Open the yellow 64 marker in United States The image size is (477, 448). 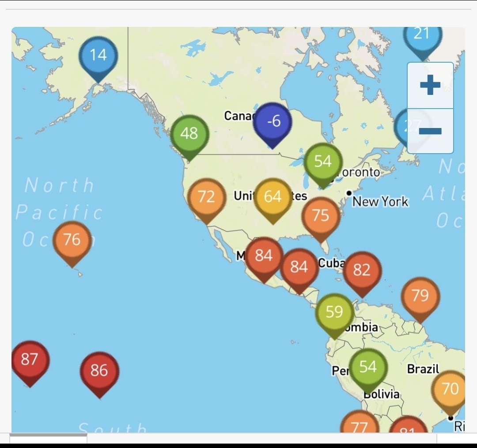273,197
